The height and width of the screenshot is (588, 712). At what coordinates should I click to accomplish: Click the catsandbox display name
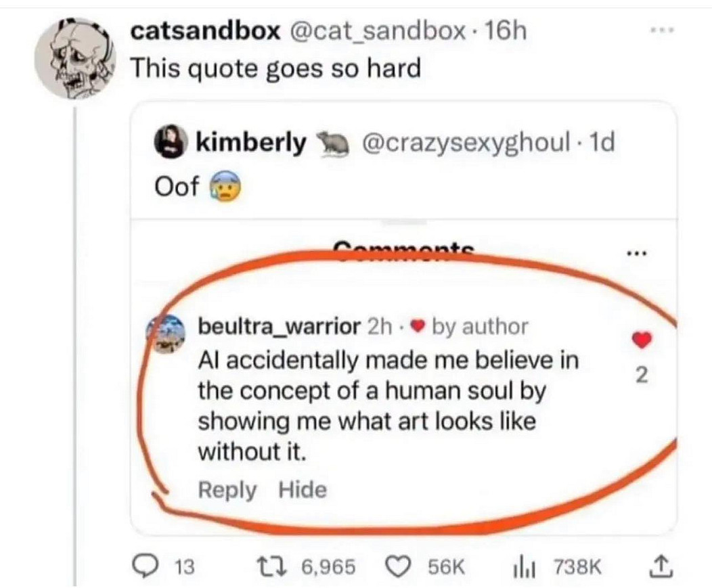pos(205,31)
